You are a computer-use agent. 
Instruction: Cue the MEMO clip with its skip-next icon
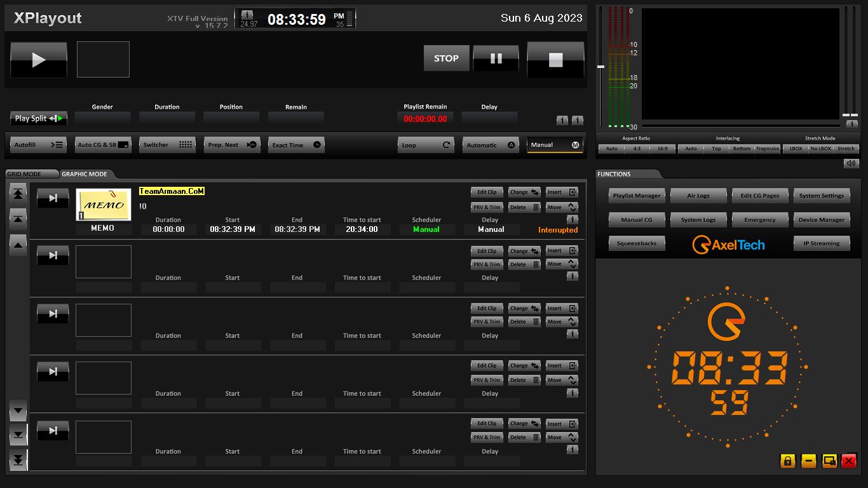tap(53, 198)
